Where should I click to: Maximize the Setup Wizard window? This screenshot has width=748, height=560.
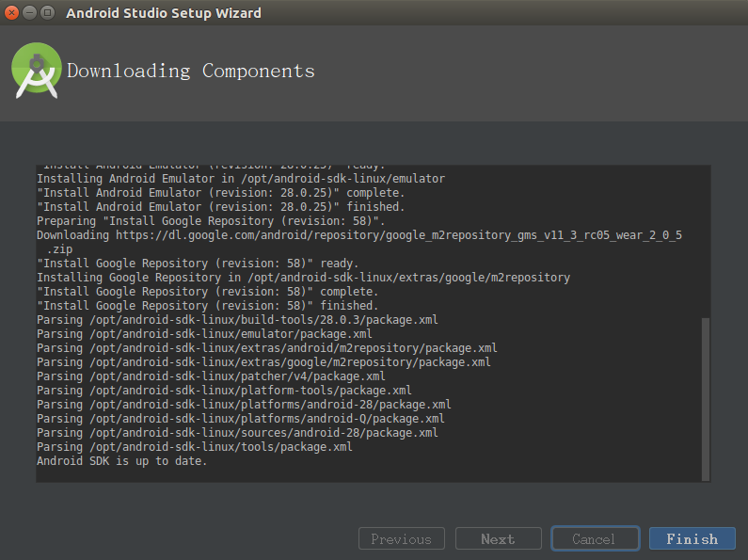click(x=47, y=12)
